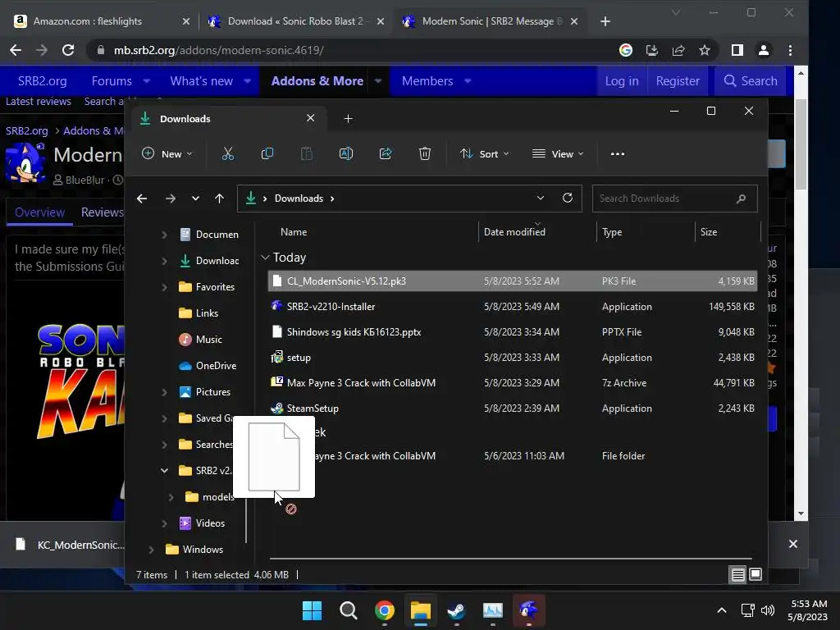Open the Members menu item

pyautogui.click(x=427, y=81)
